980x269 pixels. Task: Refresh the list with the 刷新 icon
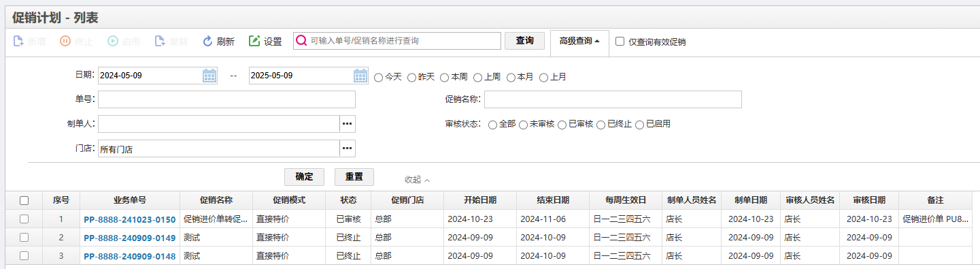(208, 42)
